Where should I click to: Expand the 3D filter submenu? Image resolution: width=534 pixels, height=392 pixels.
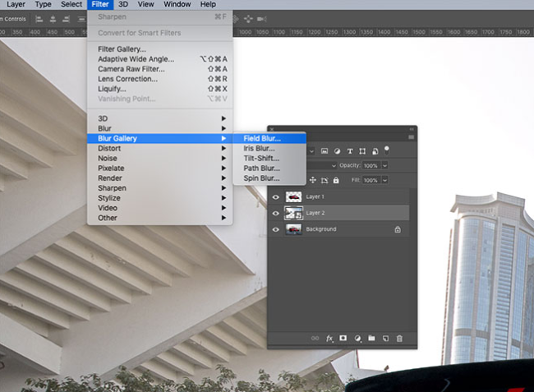coord(160,118)
